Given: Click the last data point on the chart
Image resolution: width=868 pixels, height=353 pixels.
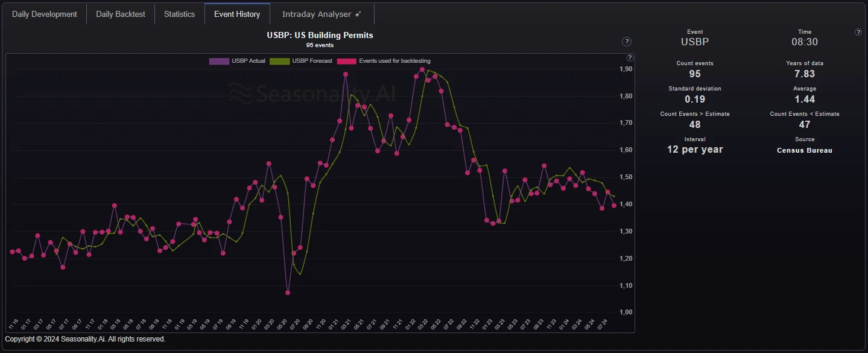Looking at the screenshot, I should (614, 206).
